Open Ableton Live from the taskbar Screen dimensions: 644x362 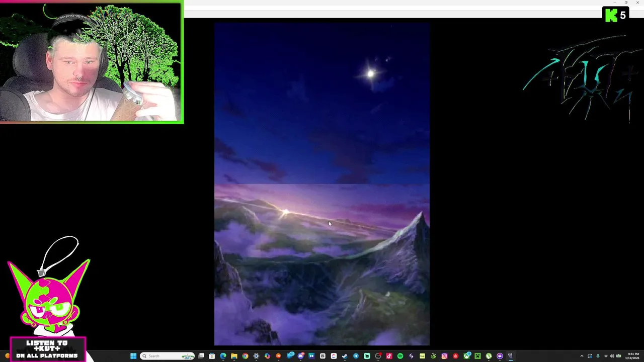tap(422, 356)
